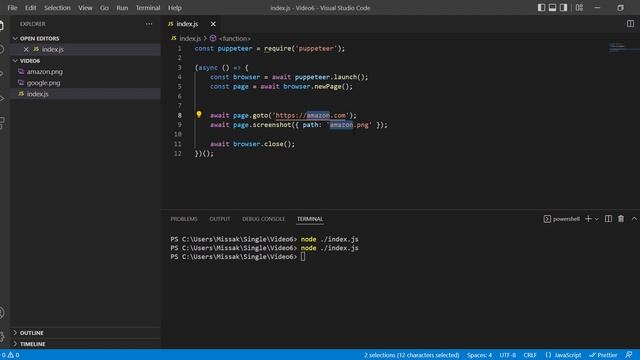Open amazon.png in the explorer
The image size is (640, 360).
click(45, 71)
